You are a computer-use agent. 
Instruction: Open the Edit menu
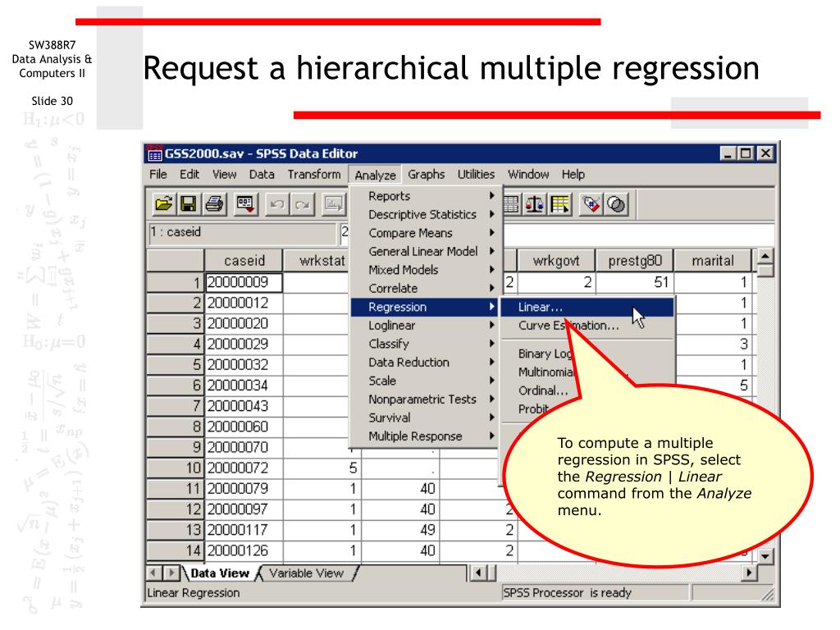tap(189, 175)
